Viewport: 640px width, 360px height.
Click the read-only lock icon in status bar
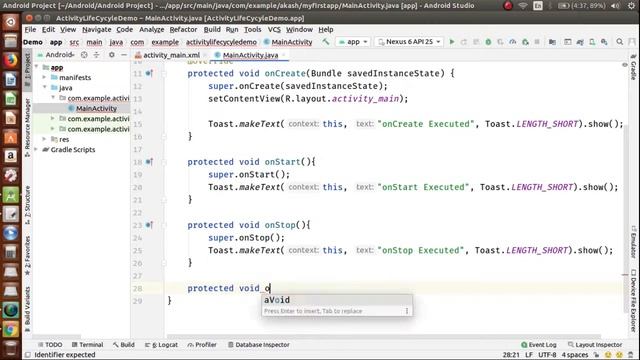596,355
